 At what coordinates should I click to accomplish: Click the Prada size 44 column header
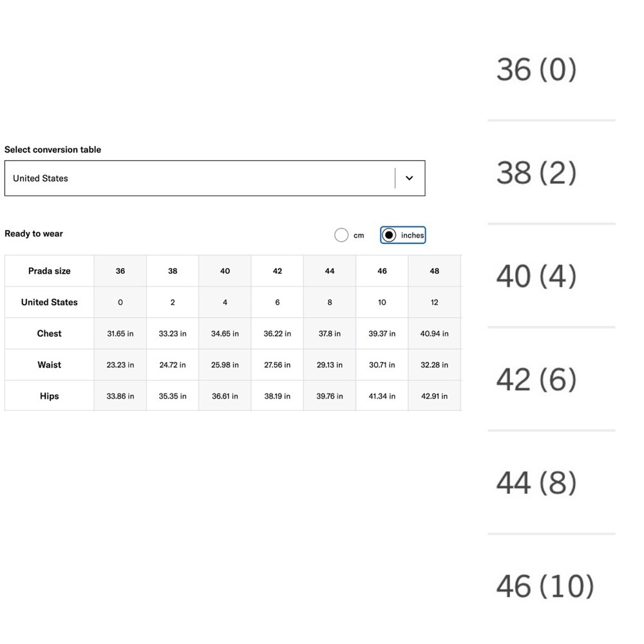(330, 271)
